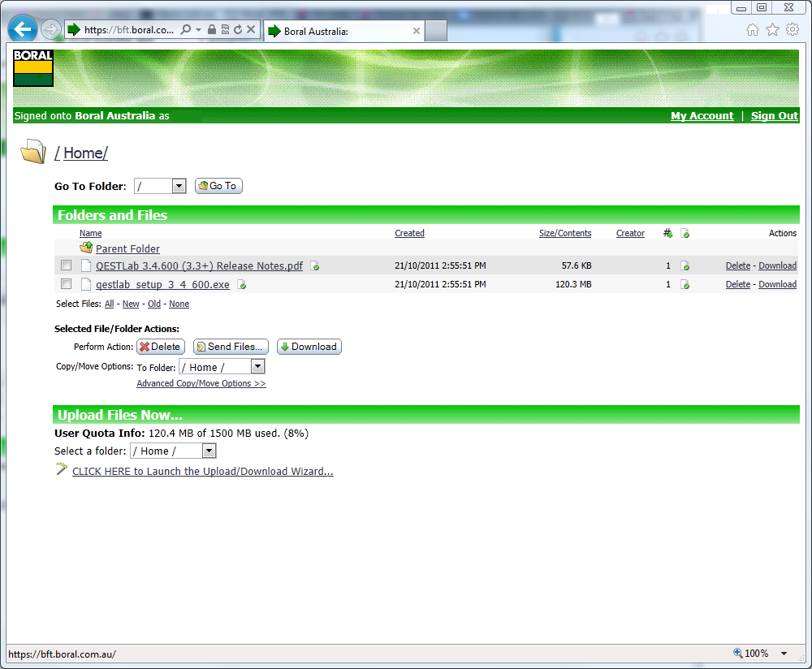The width and height of the screenshot is (812, 669).
Task: Open the To Folder copy/move dropdown
Action: pyautogui.click(x=257, y=367)
